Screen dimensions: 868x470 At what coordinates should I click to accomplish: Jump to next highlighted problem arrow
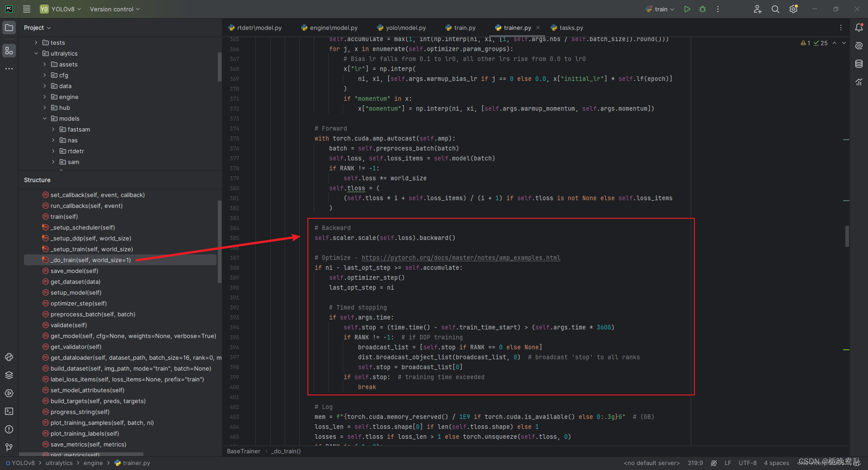[x=844, y=43]
